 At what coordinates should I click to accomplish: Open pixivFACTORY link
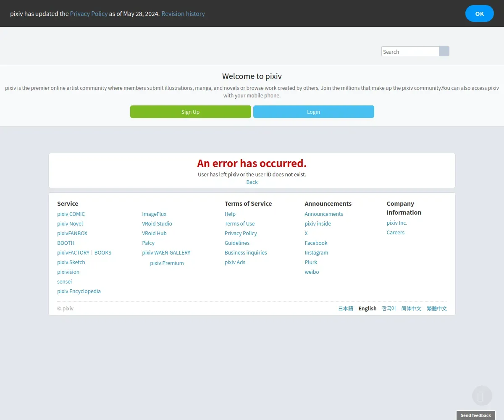click(x=73, y=252)
